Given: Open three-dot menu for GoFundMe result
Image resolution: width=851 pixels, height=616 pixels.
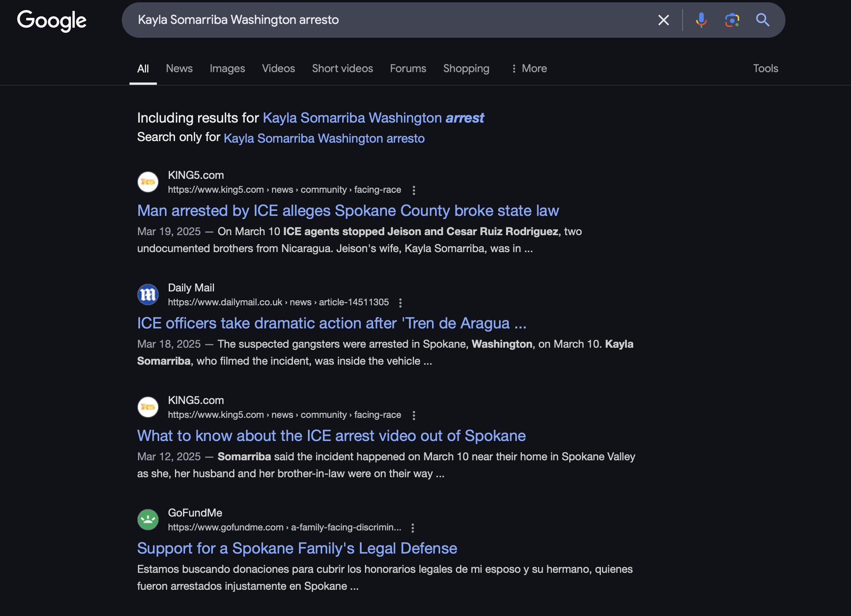Looking at the screenshot, I should click(412, 528).
